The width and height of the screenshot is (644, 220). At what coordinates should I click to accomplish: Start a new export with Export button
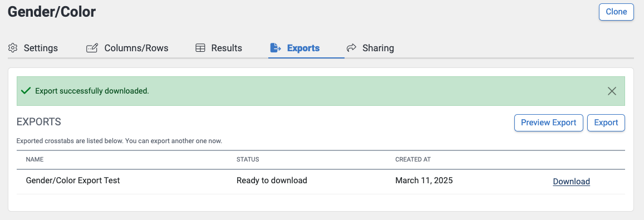606,123
